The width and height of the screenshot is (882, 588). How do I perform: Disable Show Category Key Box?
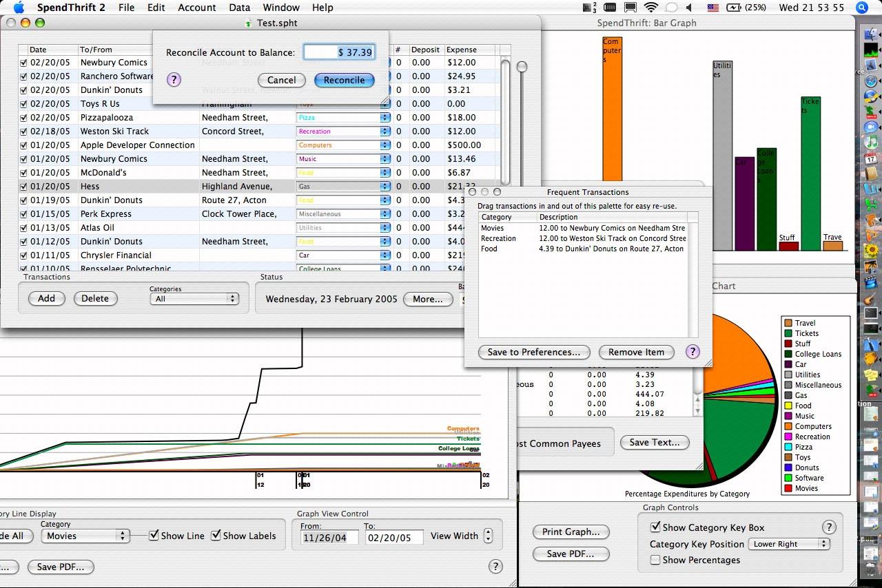pos(656,527)
